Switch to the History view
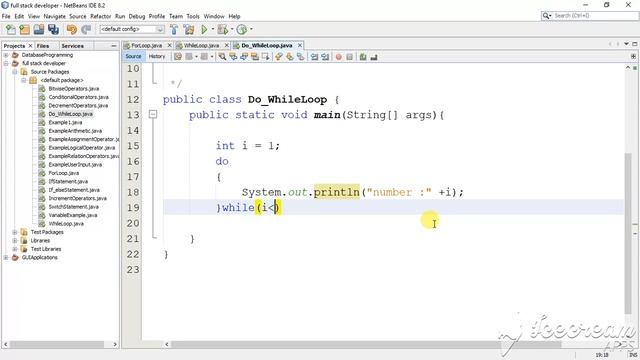 pyautogui.click(x=157, y=56)
